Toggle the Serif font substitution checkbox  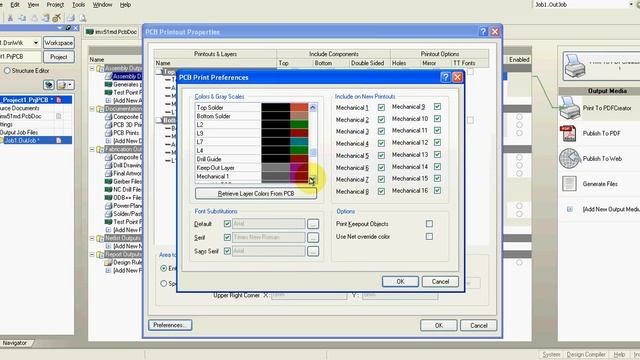pyautogui.click(x=227, y=237)
